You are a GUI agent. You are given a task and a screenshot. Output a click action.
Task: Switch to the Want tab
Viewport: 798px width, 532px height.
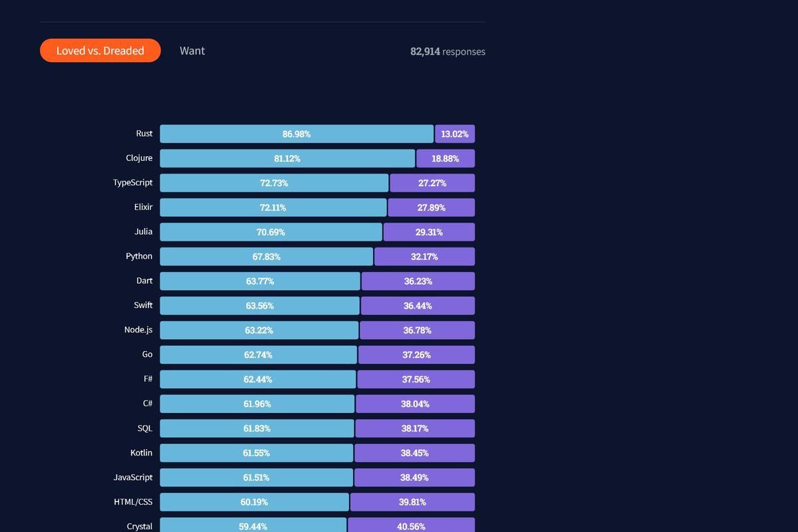pyautogui.click(x=192, y=51)
